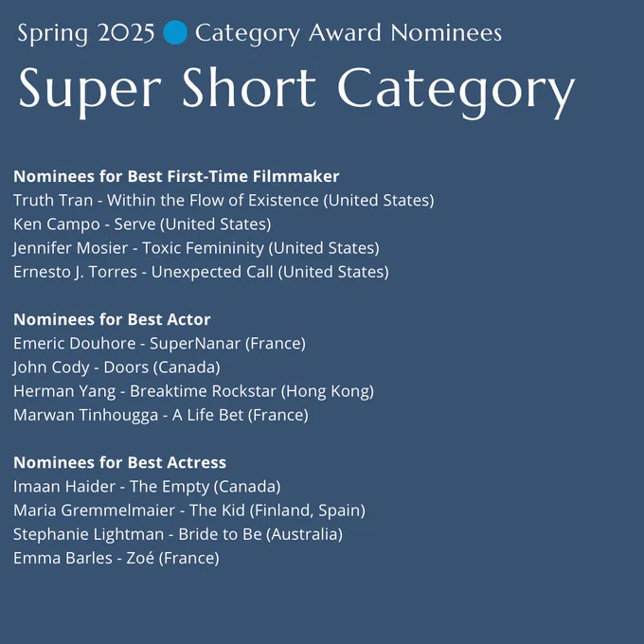Viewport: 644px width, 644px height.
Task: Click John Cody - Doors entry
Action: click(x=116, y=367)
